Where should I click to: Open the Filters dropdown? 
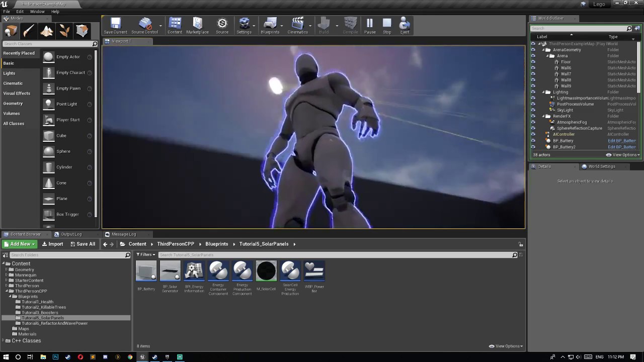(x=146, y=255)
